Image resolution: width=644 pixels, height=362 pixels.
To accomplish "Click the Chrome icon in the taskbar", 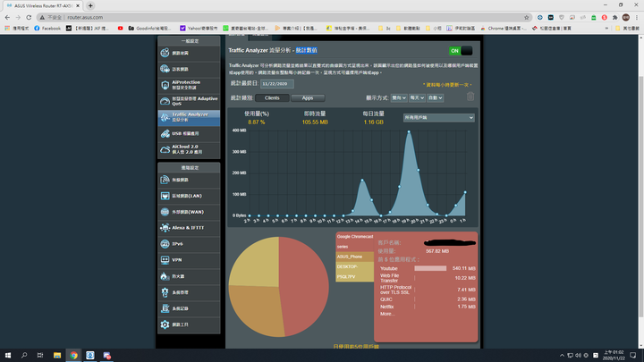I will pyautogui.click(x=73, y=355).
